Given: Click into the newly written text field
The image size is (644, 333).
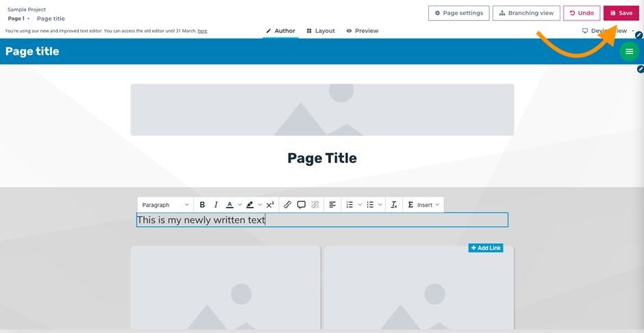Looking at the screenshot, I should coord(323,220).
